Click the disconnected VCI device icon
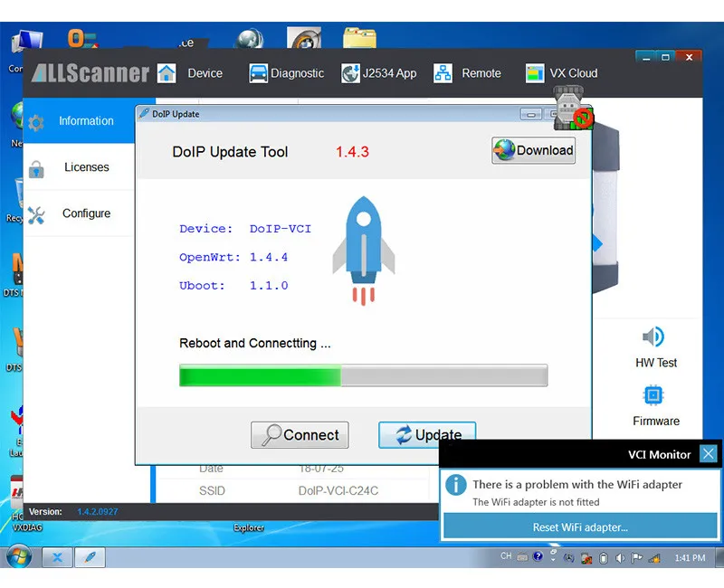Screen dimensions: 724x588 (573, 109)
